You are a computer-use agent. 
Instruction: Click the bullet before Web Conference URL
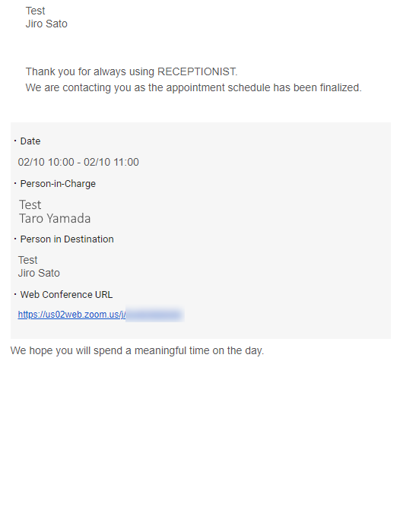point(15,294)
